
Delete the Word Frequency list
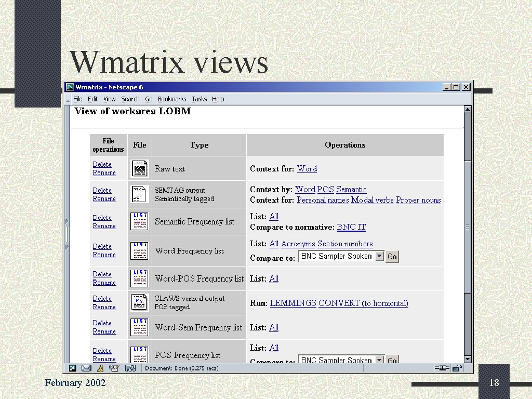click(x=102, y=246)
